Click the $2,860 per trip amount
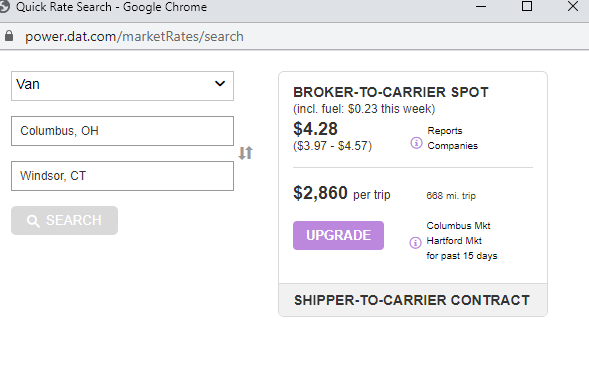Image resolution: width=589 pixels, height=371 pixels. pyautogui.click(x=342, y=193)
